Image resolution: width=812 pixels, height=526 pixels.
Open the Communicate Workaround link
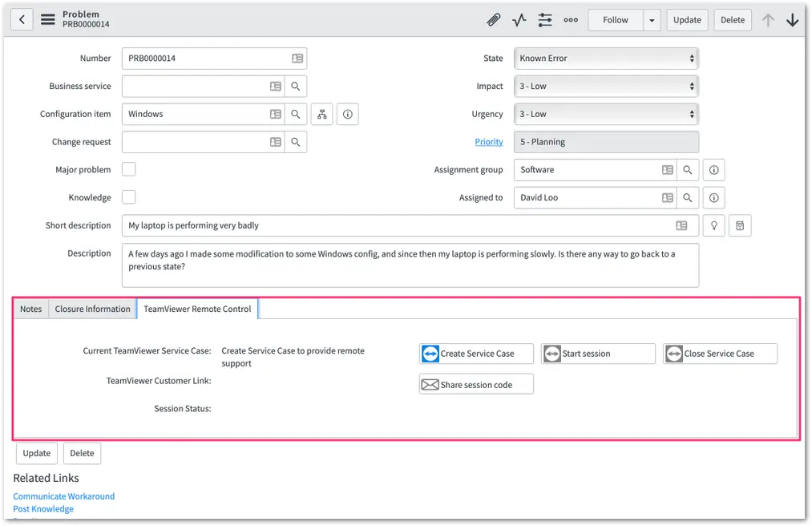pos(63,496)
